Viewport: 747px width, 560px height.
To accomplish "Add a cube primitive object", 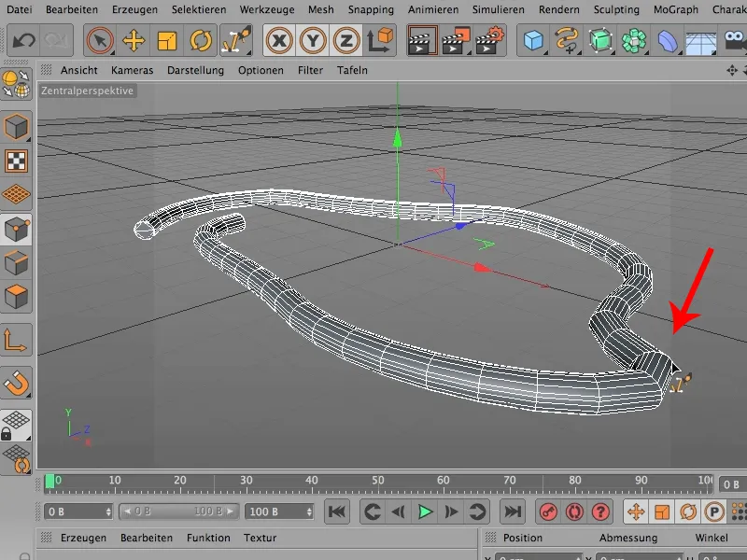I will click(533, 40).
